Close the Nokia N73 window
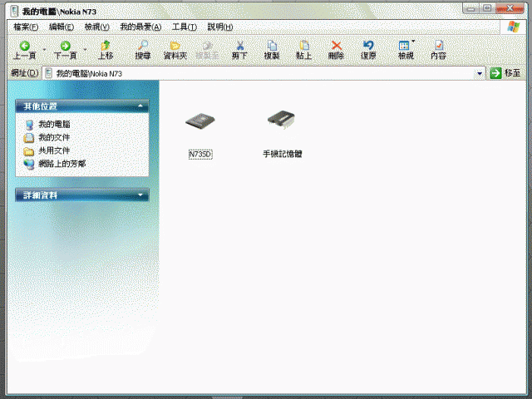Screen dimensions: 532x399 pyautogui.click(x=510, y=8)
